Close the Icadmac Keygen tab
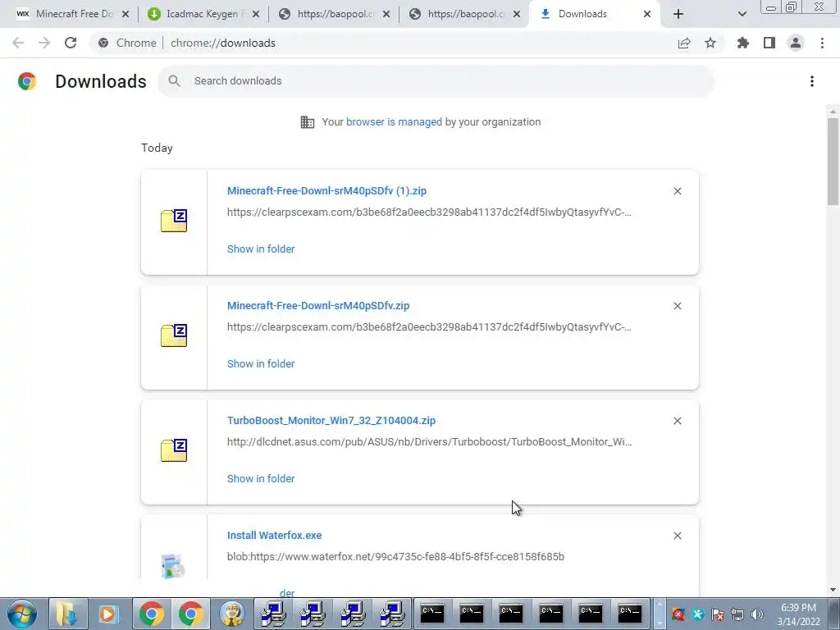 (x=256, y=15)
